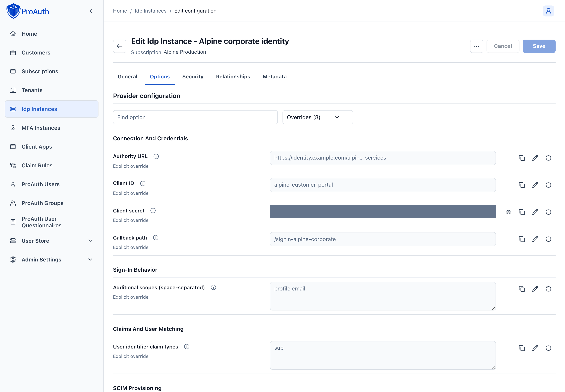
Task: Click the Find option search field
Action: tap(195, 117)
